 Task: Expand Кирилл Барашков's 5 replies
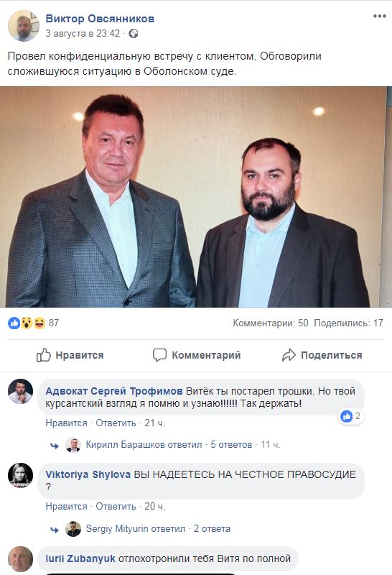(x=231, y=445)
